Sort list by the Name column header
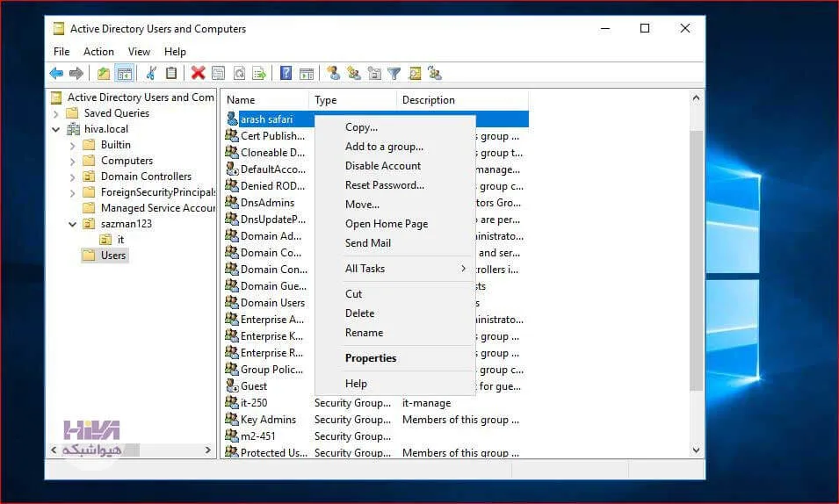 pos(264,100)
